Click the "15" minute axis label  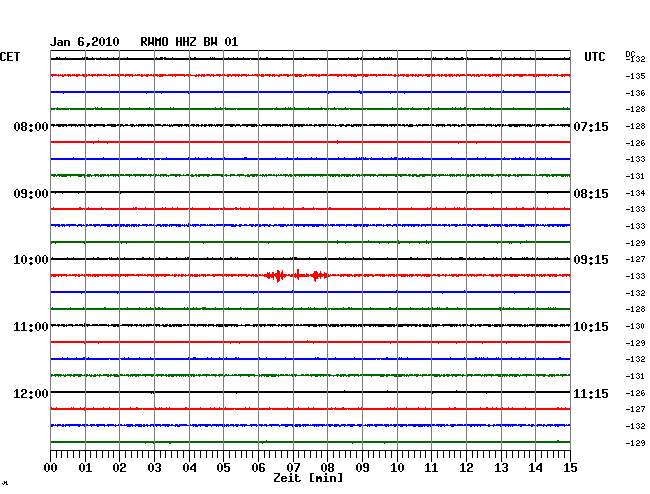(x=570, y=468)
